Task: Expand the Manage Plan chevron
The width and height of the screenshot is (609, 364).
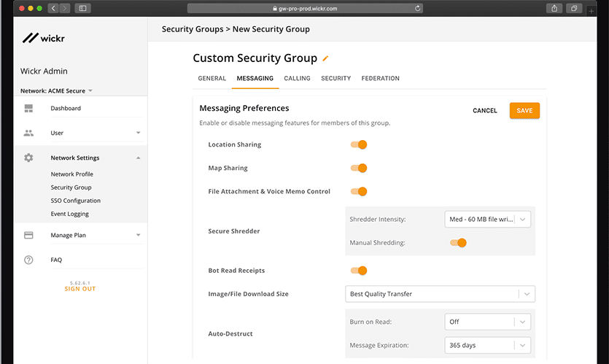Action: [x=139, y=235]
